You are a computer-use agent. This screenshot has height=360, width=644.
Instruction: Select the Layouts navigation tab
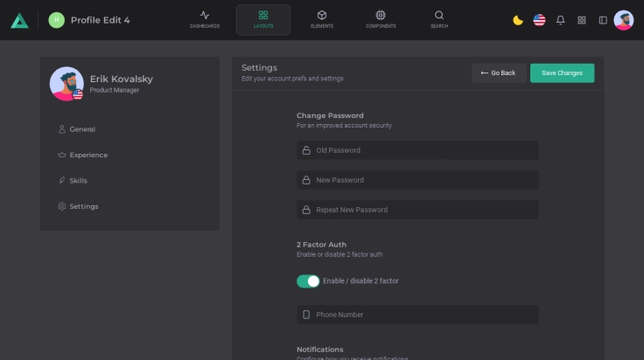coord(263,19)
